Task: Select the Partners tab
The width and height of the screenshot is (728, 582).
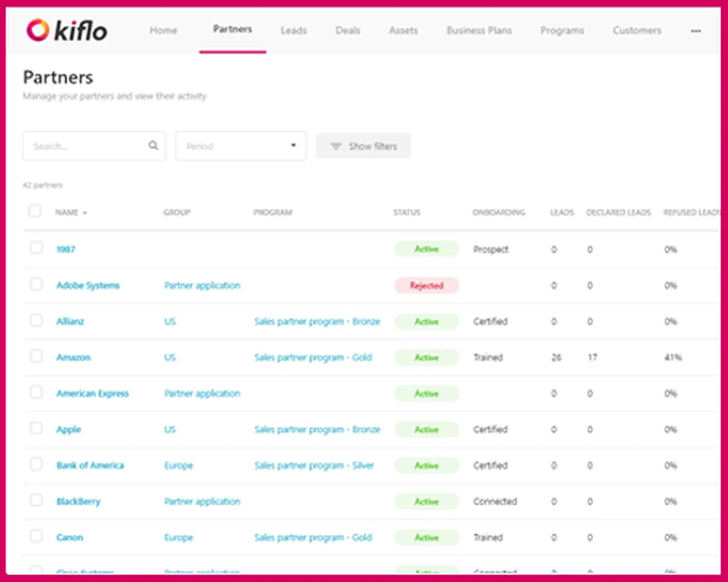Action: coord(232,29)
